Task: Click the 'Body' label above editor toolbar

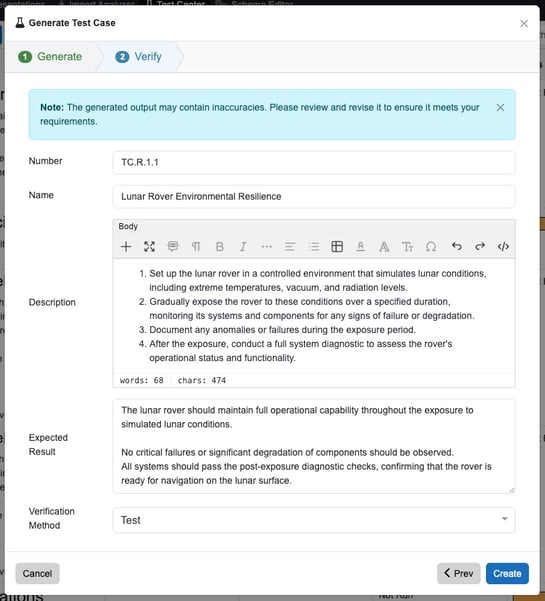Action: tap(128, 226)
